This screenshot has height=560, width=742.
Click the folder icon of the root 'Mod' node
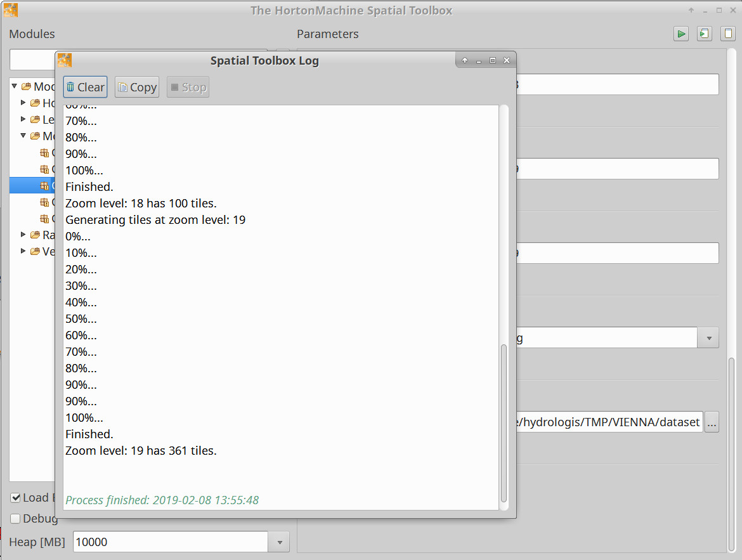point(27,87)
